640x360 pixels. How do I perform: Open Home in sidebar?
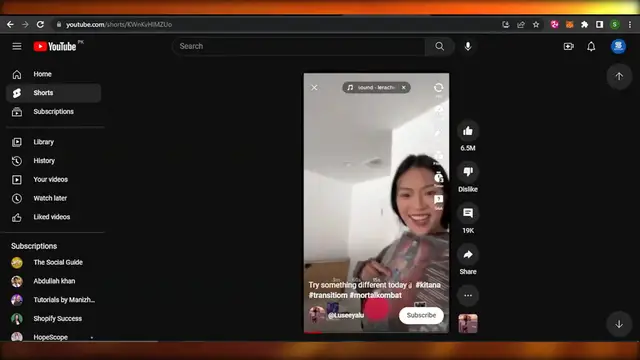click(53, 74)
